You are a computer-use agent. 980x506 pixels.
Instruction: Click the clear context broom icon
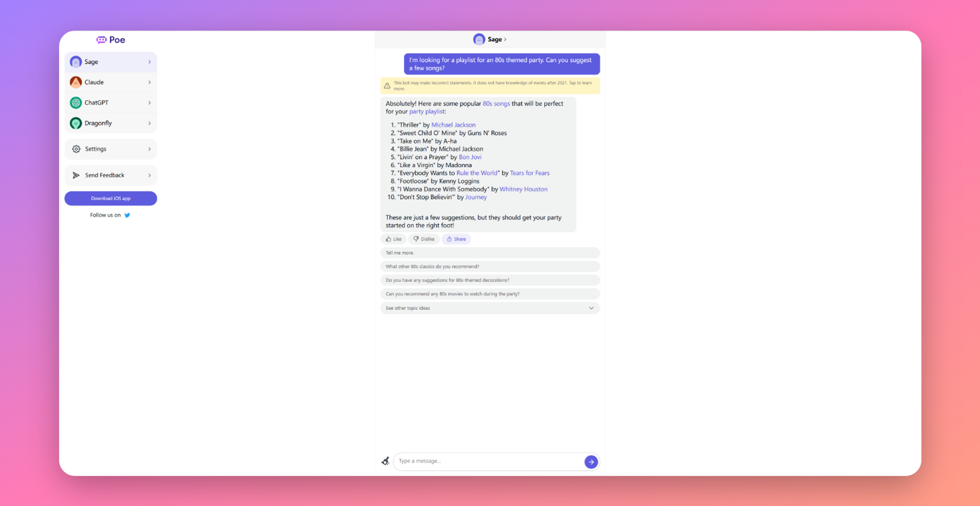pos(386,461)
